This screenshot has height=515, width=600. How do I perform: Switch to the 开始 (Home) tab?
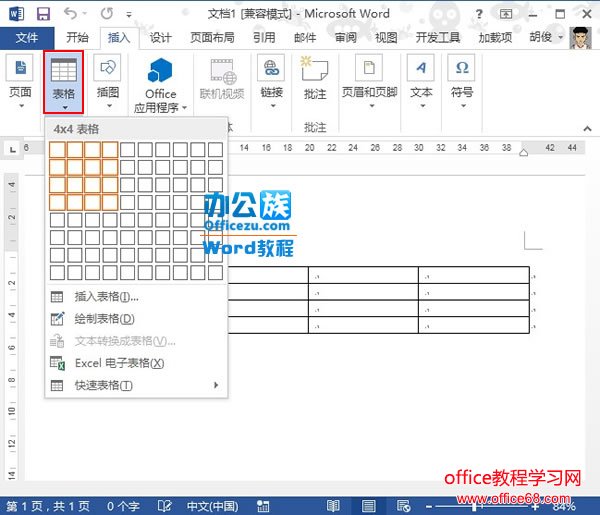(77, 37)
